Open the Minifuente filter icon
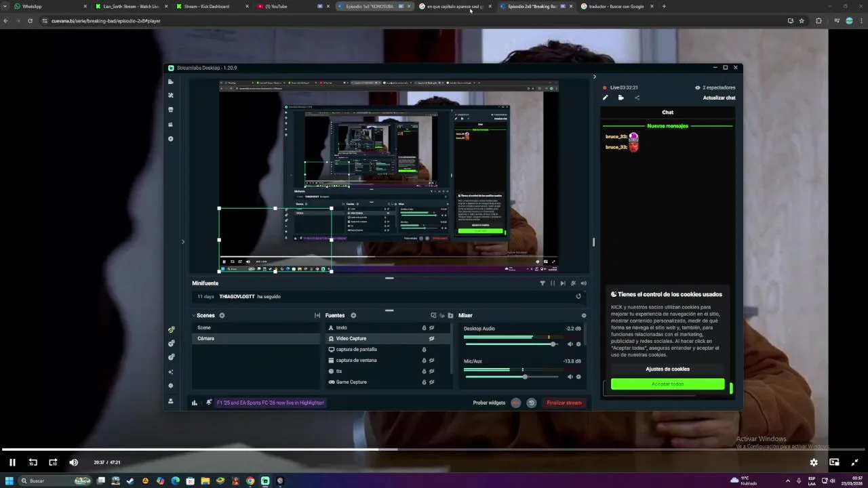This screenshot has height=488, width=868. pyautogui.click(x=542, y=283)
